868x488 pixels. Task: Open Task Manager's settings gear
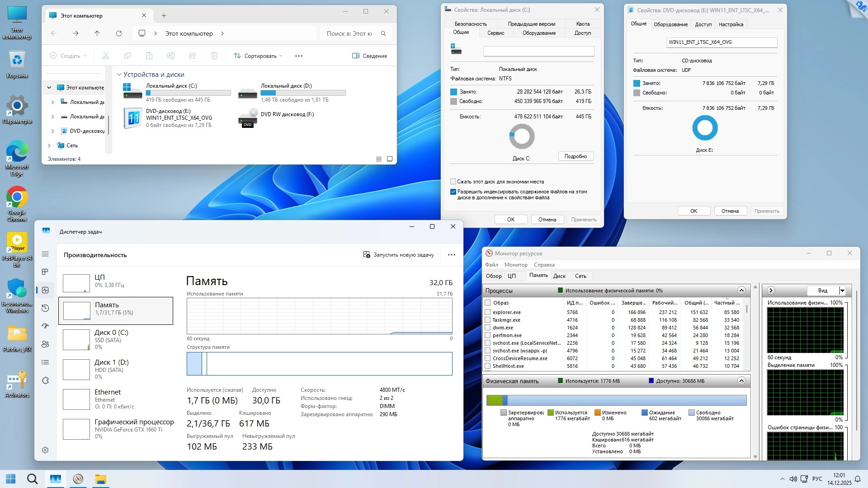pyautogui.click(x=45, y=450)
